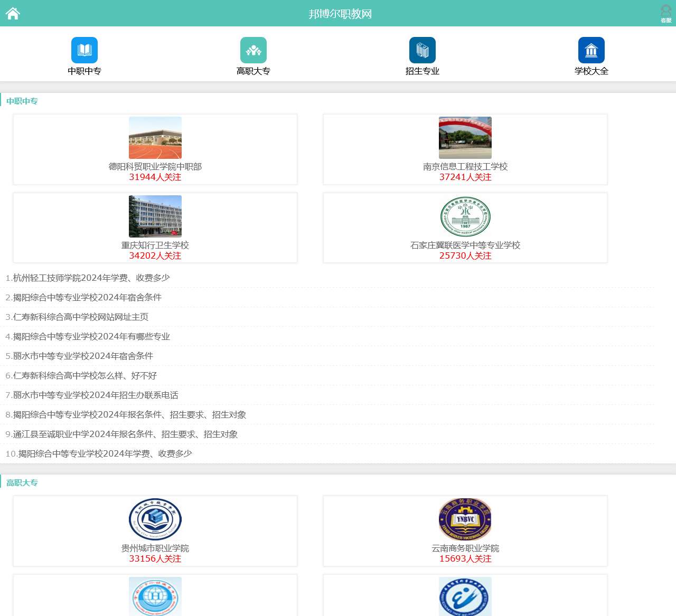676x616 pixels.
Task: Click the 重庆知行卫生学校 campus photo
Action: tap(155, 216)
